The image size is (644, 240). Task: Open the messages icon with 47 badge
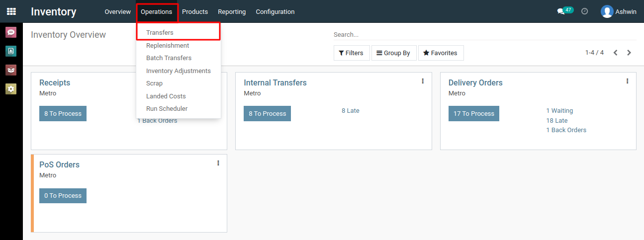tap(565, 11)
